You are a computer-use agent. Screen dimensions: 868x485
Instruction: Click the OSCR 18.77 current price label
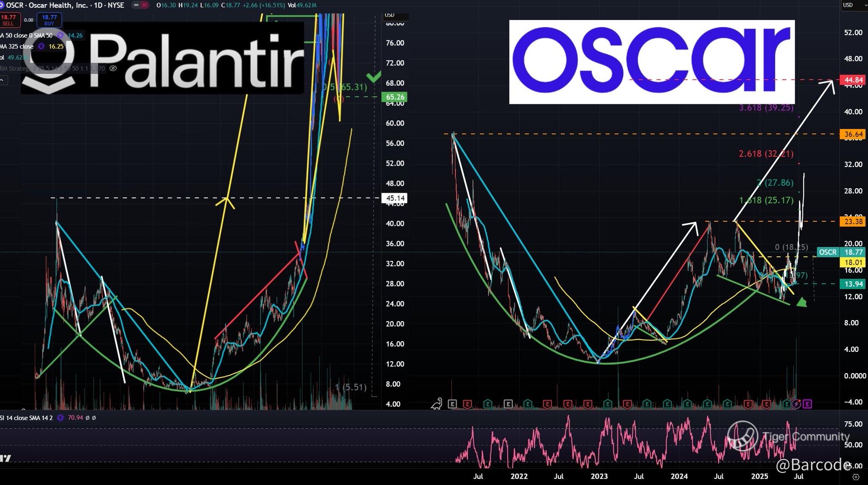841,252
